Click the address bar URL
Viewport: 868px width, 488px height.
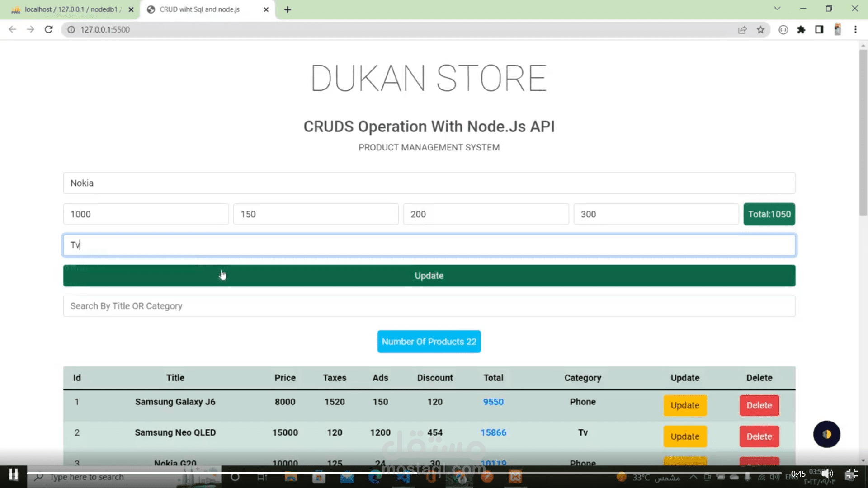click(x=105, y=29)
